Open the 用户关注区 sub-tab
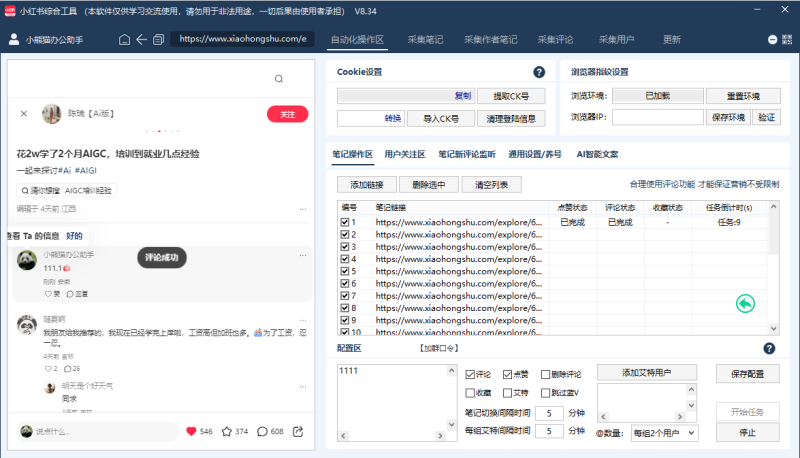This screenshot has height=458, width=800. 405,154
